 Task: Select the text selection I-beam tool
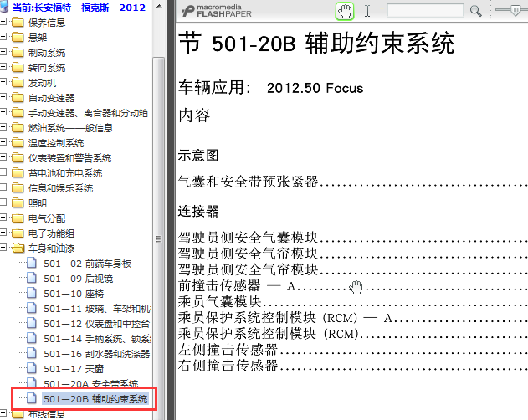tap(367, 11)
